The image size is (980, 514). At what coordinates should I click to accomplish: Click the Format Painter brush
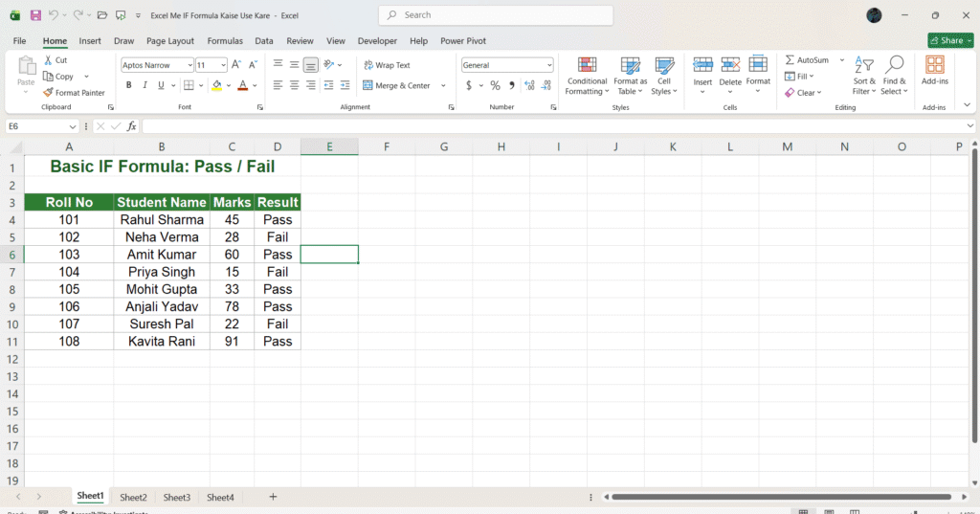point(74,93)
